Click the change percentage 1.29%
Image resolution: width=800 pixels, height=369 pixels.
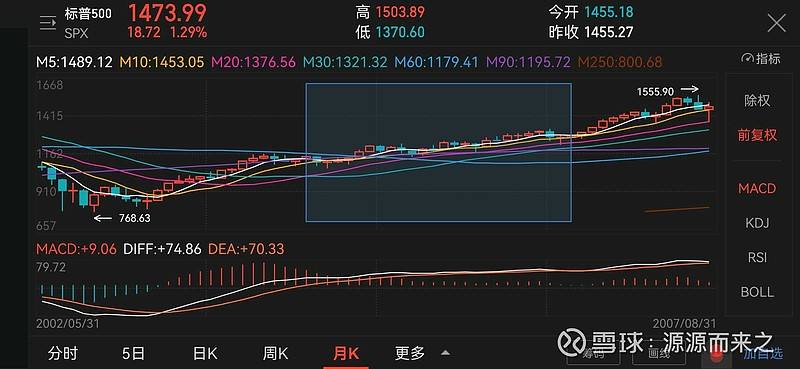click(189, 33)
